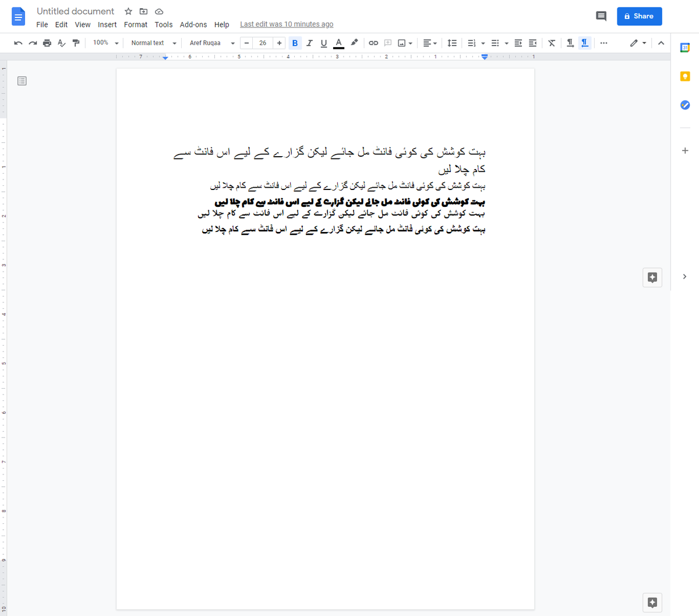Open the View menu
The width and height of the screenshot is (699, 616).
[83, 24]
